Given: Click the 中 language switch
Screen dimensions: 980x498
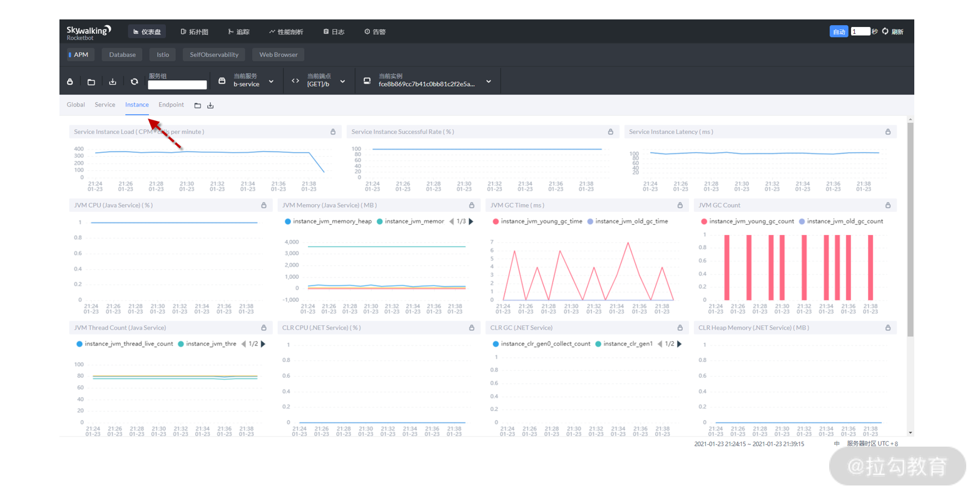Looking at the screenshot, I should (x=837, y=444).
